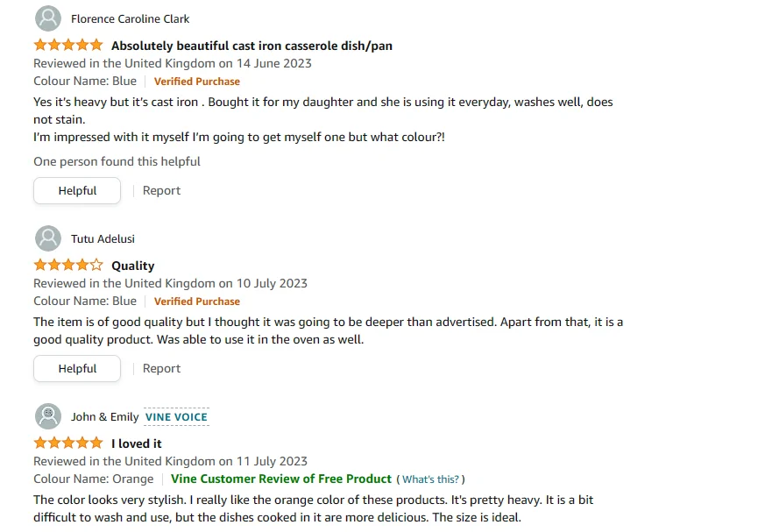Viewport: 772px width, 532px height.
Task: Report the Quality review by Tutu
Action: [x=161, y=368]
